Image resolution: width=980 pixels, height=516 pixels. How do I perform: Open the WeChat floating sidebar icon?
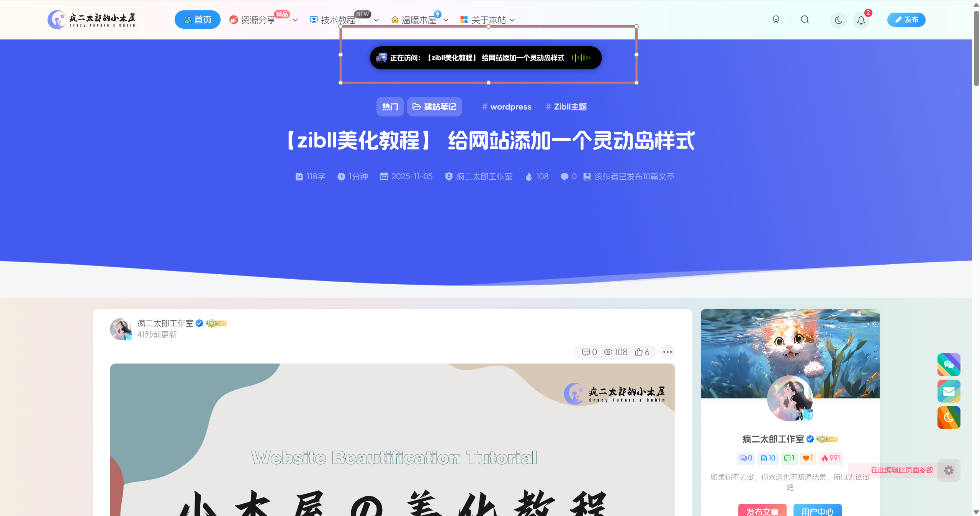pyautogui.click(x=949, y=364)
